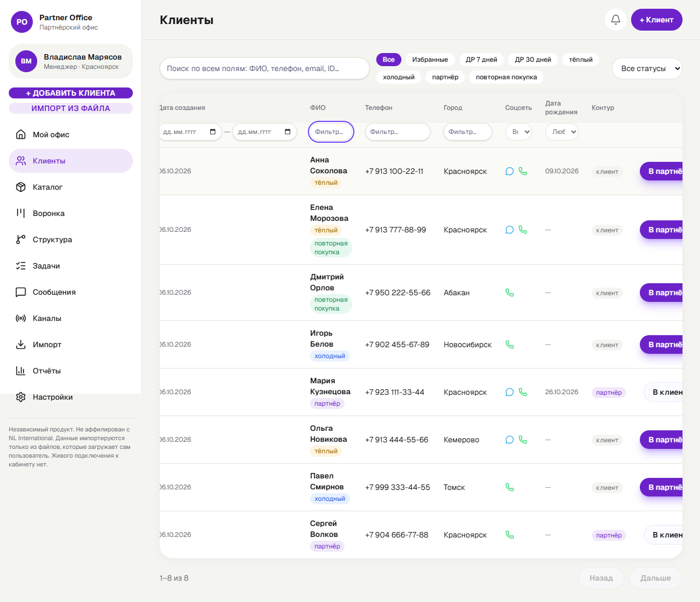
Task: Focus the Город column filter field
Action: click(x=468, y=132)
